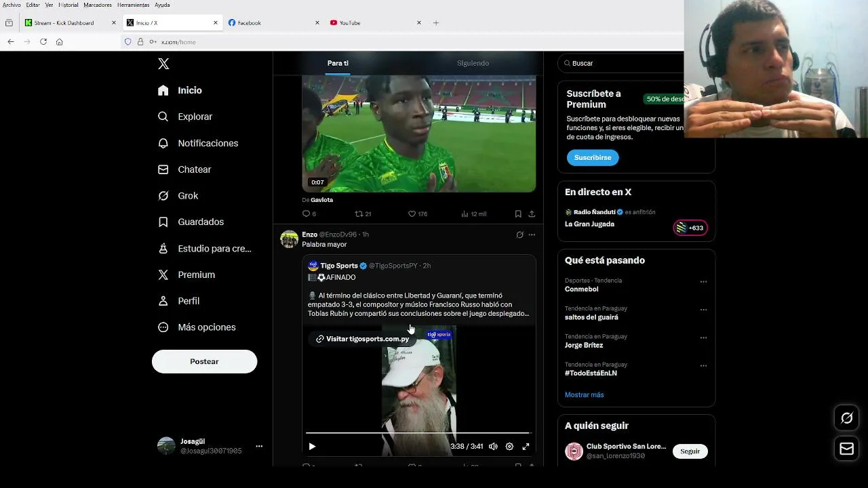Bookmark the Gaviota video post
The image size is (868, 488).
click(x=518, y=213)
